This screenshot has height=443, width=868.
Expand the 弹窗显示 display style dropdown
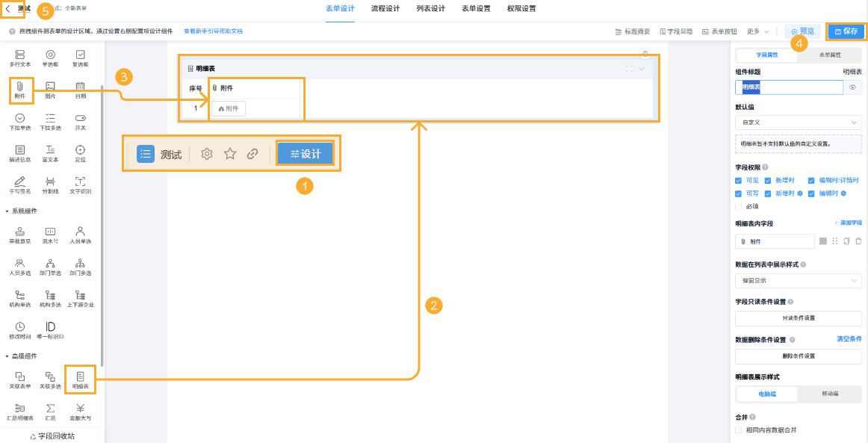pyautogui.click(x=798, y=281)
